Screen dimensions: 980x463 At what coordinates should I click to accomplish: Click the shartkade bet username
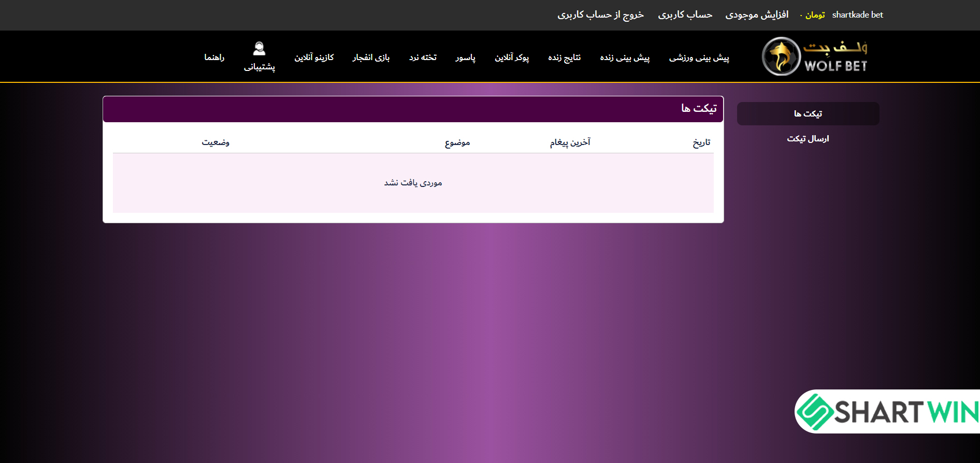pyautogui.click(x=857, y=15)
